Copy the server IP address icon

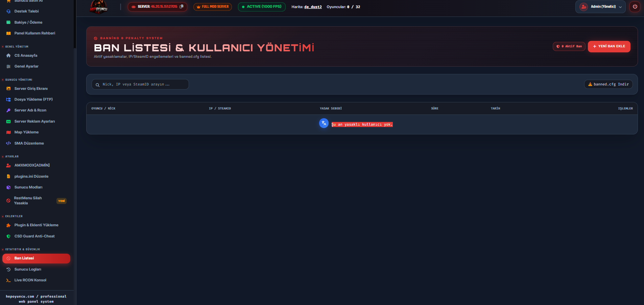pyautogui.click(x=182, y=6)
